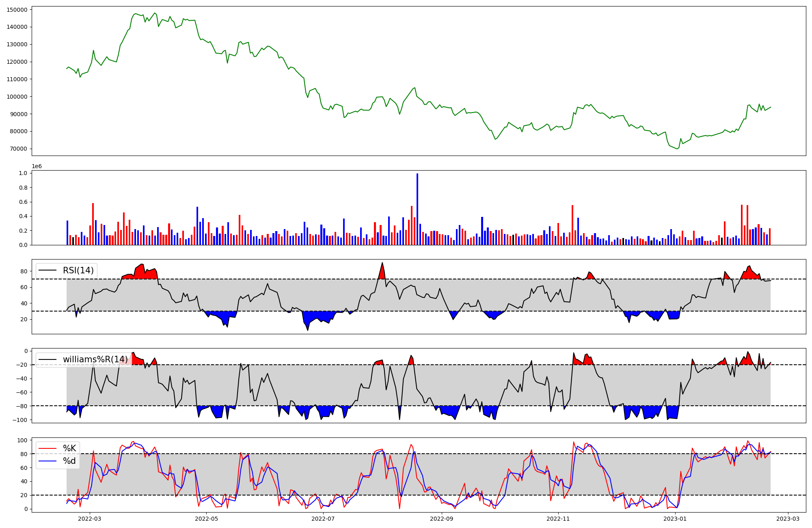Click the blue %d legend line swatch
This screenshot has width=812, height=528.
(x=48, y=461)
